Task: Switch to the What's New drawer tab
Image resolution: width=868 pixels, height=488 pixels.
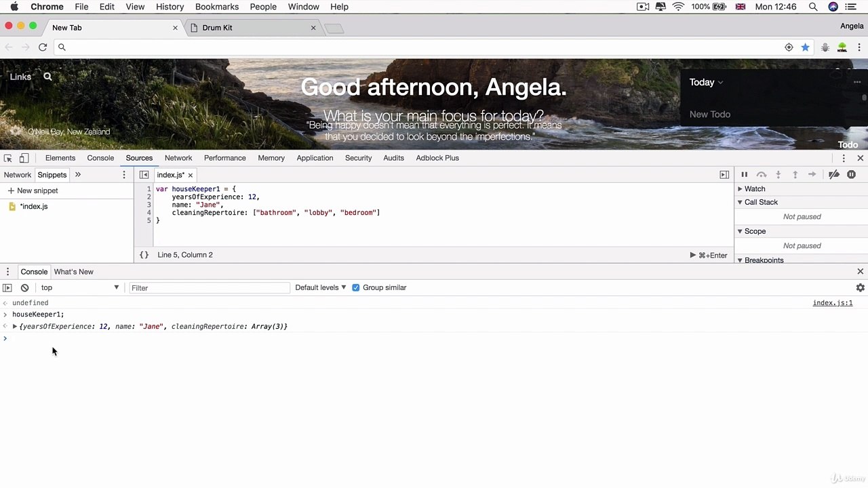Action: click(x=74, y=272)
